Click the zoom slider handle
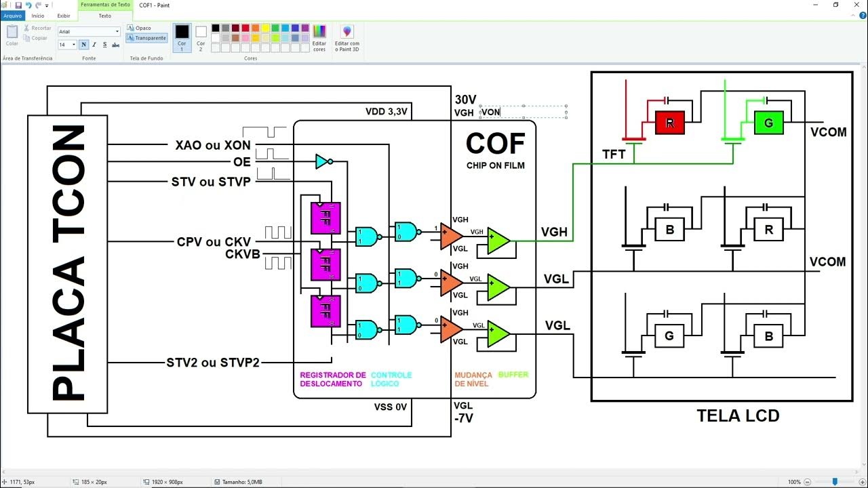 pos(835,482)
